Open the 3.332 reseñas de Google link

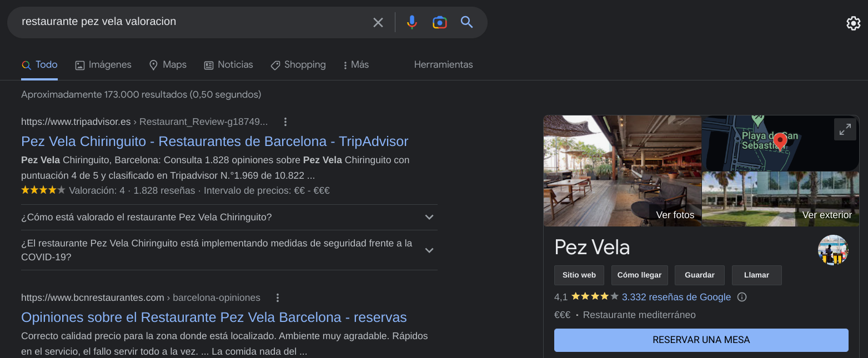pyautogui.click(x=676, y=297)
